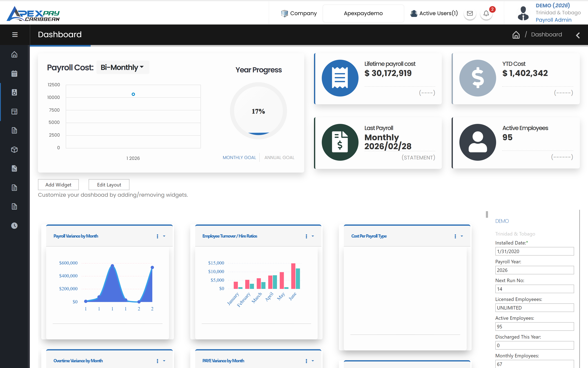
Task: Open the speaker-shaped sidebar icon
Action: [14, 92]
